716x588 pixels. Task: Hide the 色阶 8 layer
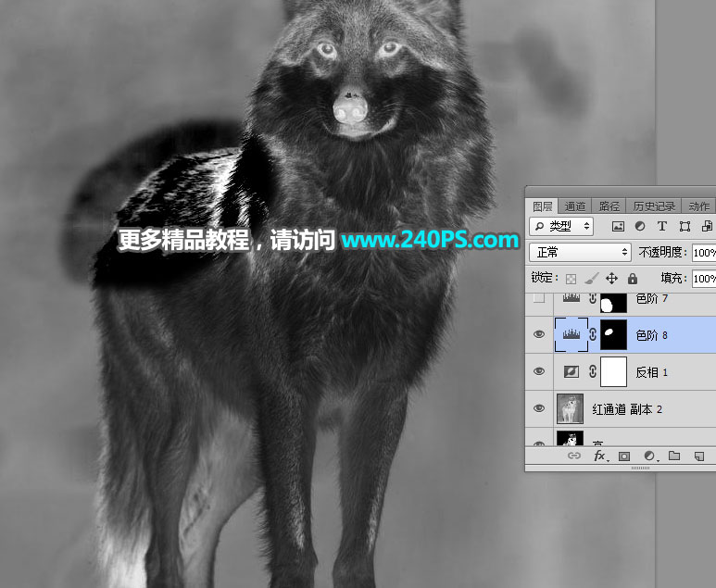[x=539, y=334]
